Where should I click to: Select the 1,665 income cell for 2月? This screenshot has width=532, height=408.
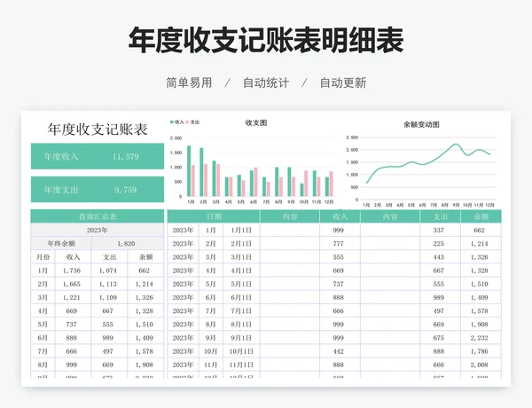(72, 284)
